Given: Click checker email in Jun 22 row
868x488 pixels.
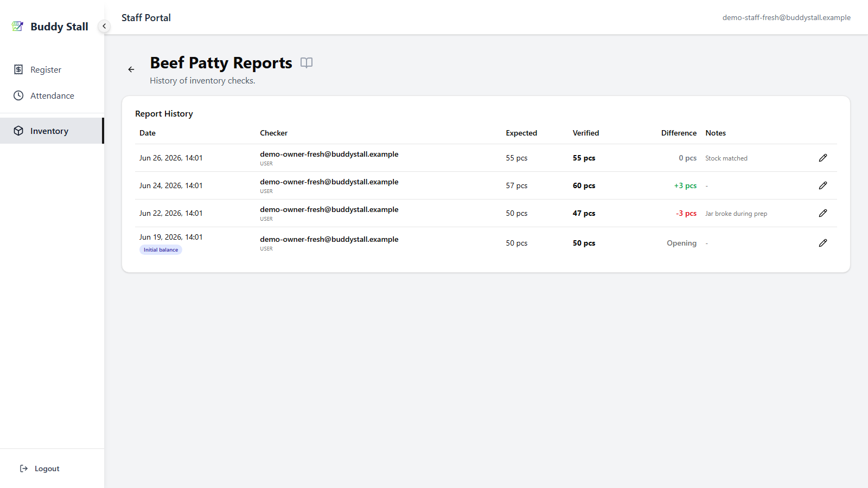Looking at the screenshot, I should [329, 209].
